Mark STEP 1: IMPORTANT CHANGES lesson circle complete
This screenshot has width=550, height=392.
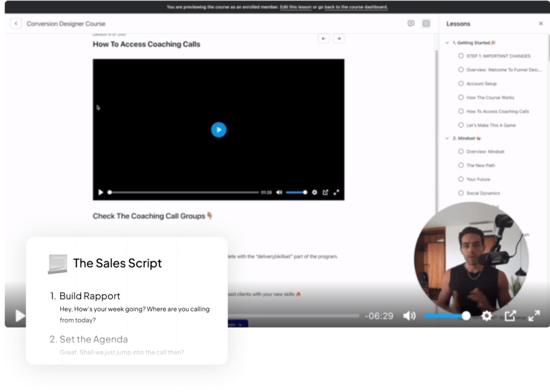click(x=461, y=56)
